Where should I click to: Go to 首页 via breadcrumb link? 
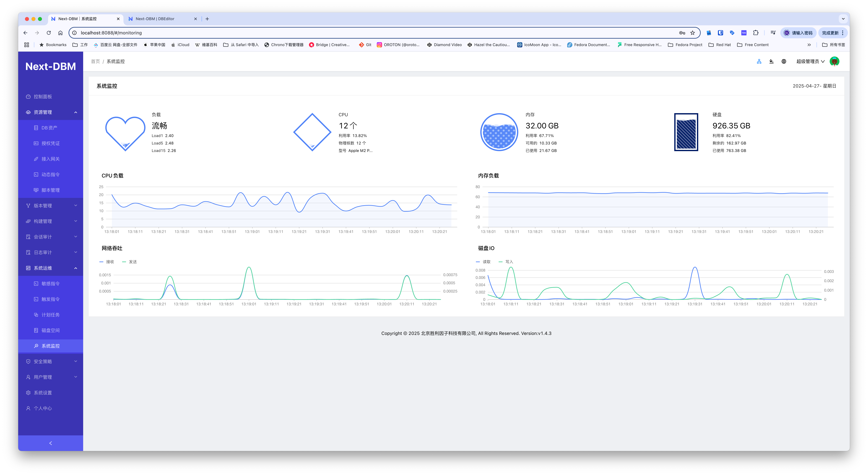point(95,61)
